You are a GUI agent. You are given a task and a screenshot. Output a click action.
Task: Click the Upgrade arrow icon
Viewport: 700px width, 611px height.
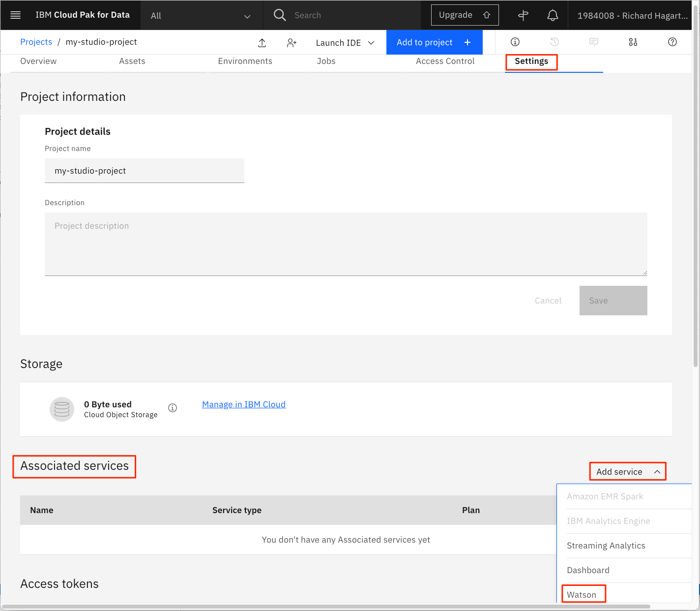click(487, 15)
